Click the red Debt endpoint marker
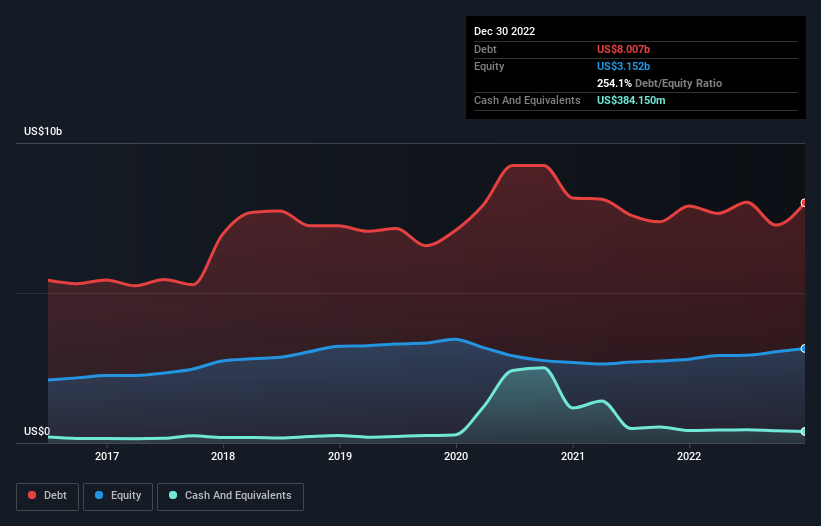This screenshot has height=526, width=821. tap(804, 203)
